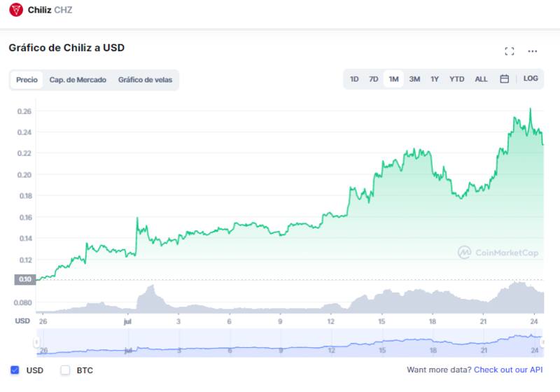Click the jul x-axis date label
This screenshot has width=560, height=392.
127,321
